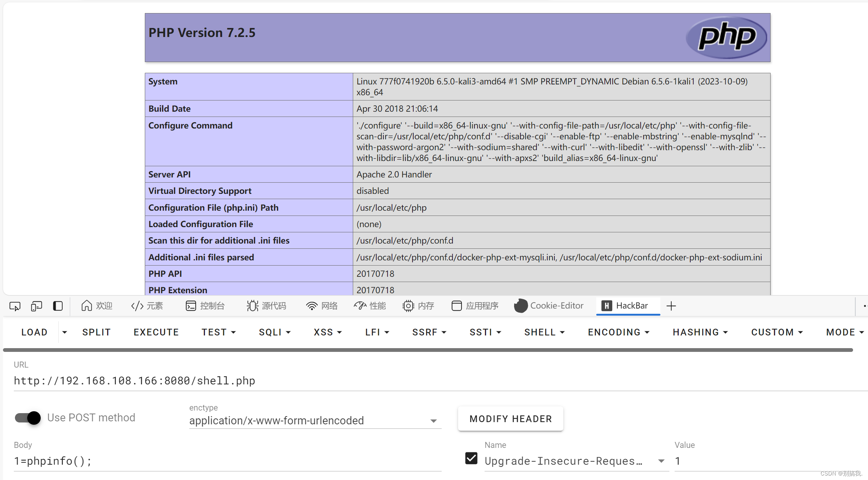Image resolution: width=868 pixels, height=480 pixels.
Task: Toggle the device emulation icon
Action: (x=36, y=306)
